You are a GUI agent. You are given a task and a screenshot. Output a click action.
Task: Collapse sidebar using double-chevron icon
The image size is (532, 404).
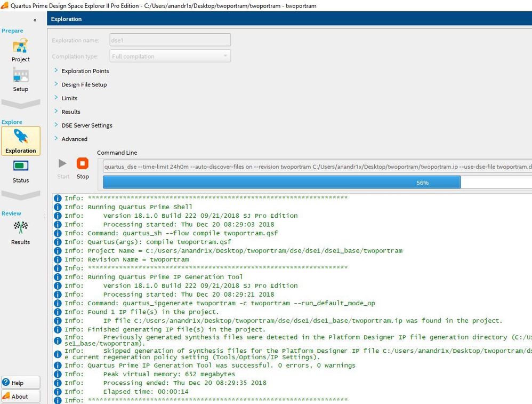(x=35, y=20)
